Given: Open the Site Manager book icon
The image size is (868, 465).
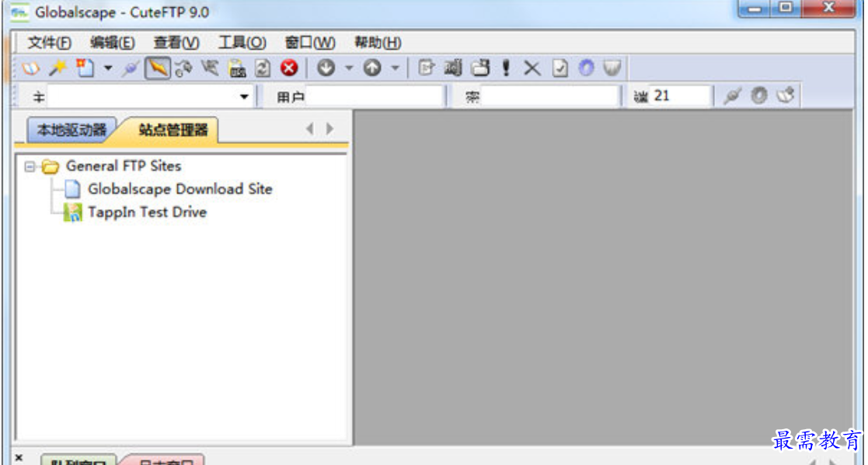Looking at the screenshot, I should coord(31,68).
